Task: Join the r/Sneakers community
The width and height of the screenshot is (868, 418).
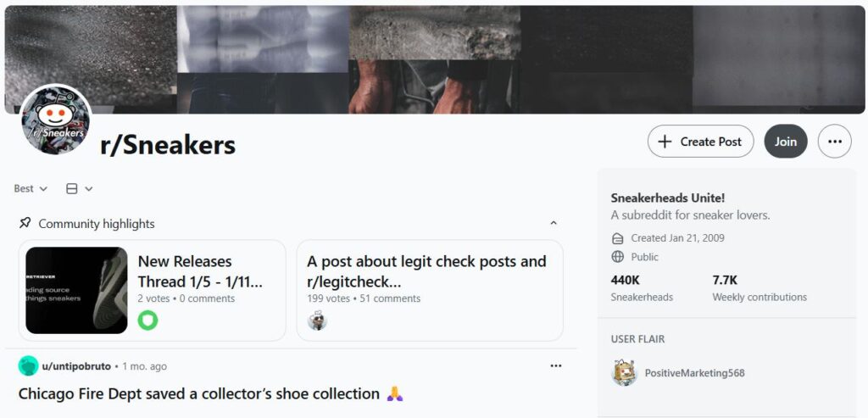Action: [785, 142]
